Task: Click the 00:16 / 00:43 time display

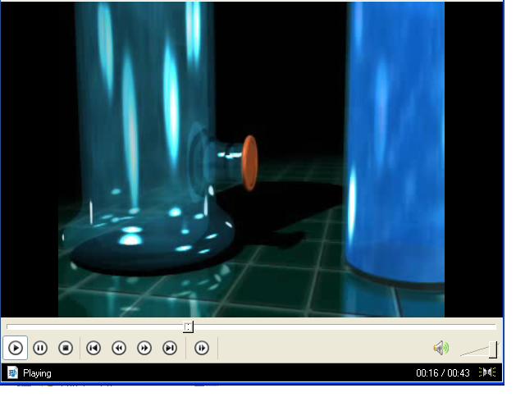Action: coord(443,372)
